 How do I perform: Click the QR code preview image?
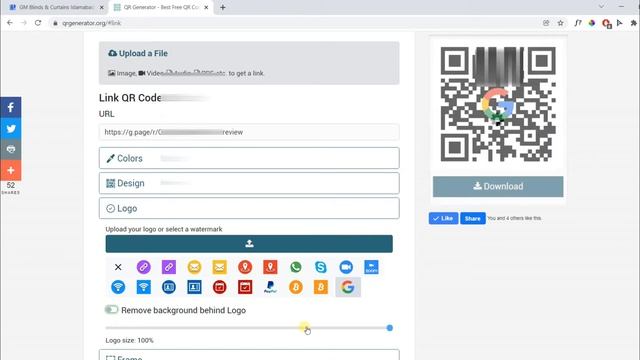[x=498, y=104]
